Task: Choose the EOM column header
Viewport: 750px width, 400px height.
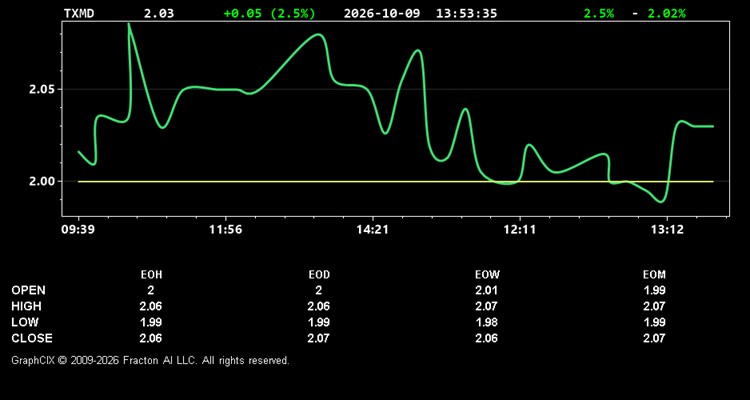Action: pos(654,275)
